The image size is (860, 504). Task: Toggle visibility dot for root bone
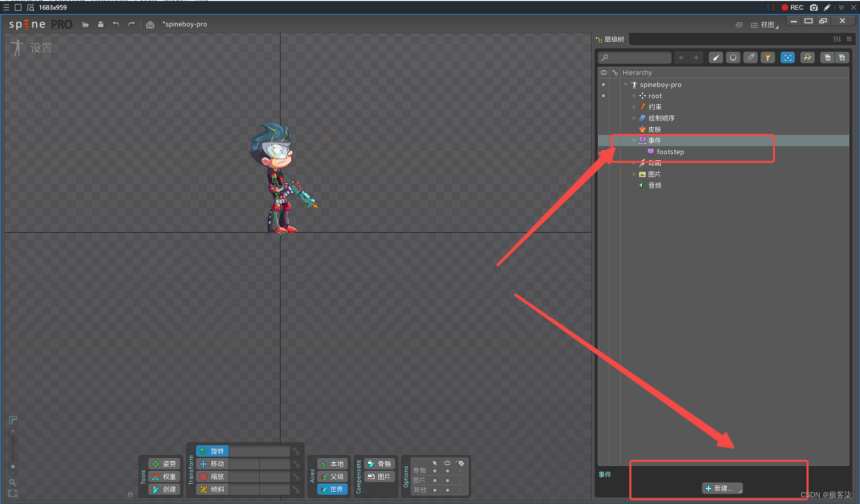click(x=604, y=96)
